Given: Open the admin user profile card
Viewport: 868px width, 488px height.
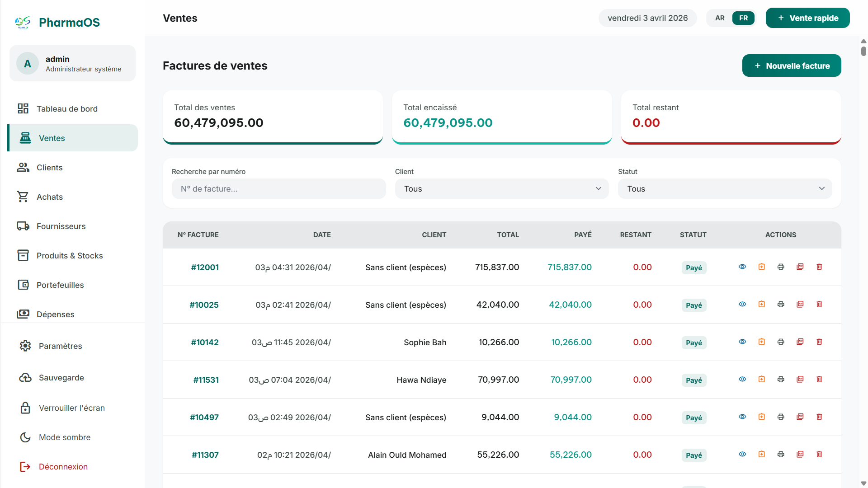Looking at the screenshot, I should pyautogui.click(x=72, y=64).
